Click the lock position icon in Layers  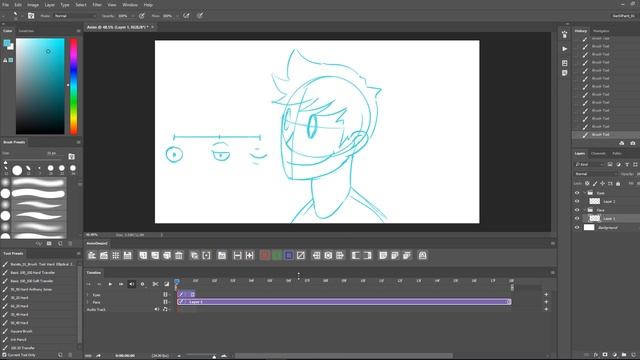pyautogui.click(x=602, y=184)
